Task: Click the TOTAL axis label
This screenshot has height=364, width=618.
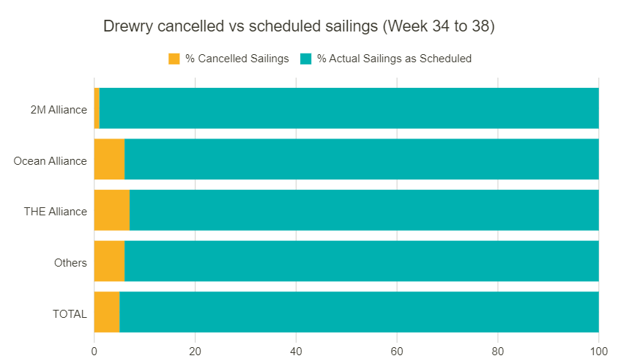Action: pyautogui.click(x=70, y=314)
